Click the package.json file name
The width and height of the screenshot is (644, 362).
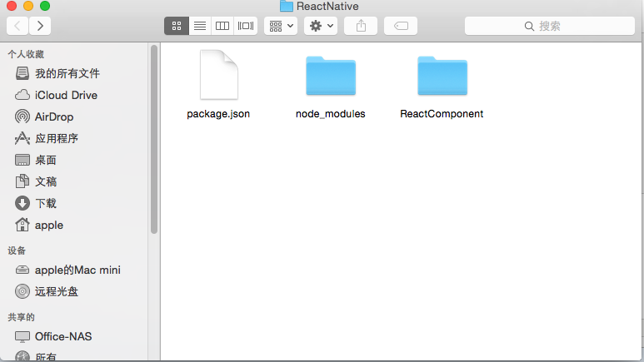(x=218, y=114)
